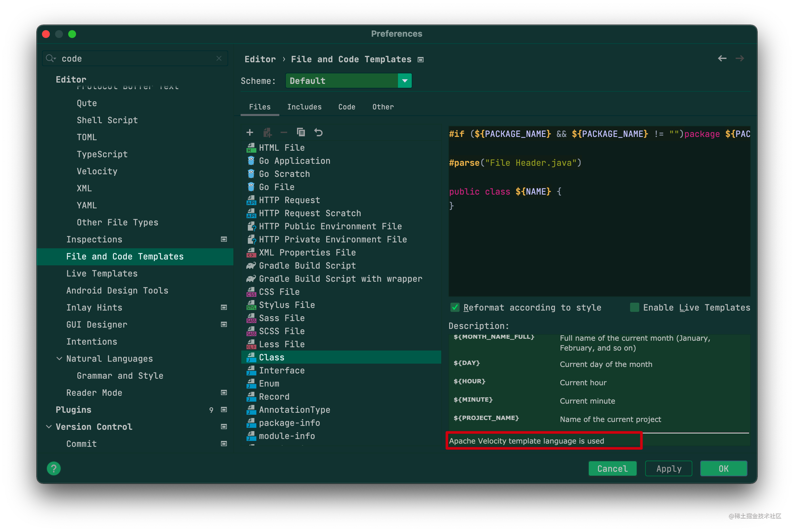Click the Copy Template icon
This screenshot has width=794, height=532.
click(x=301, y=132)
